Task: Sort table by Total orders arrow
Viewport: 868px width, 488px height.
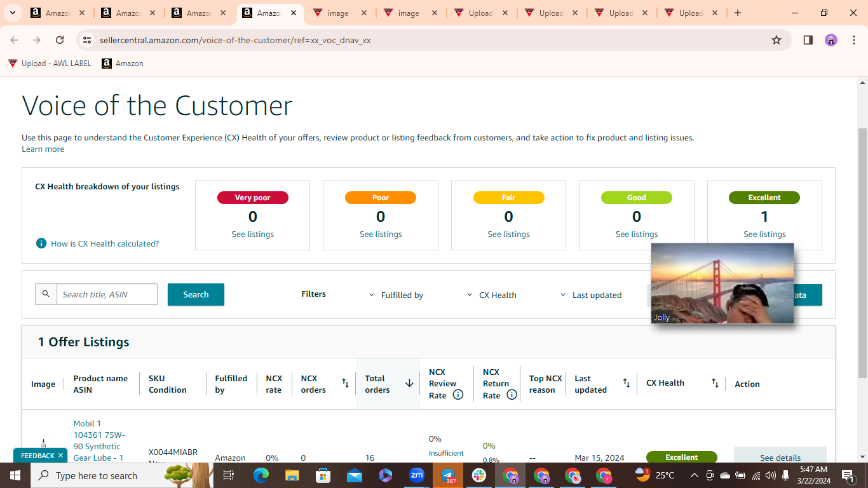Action: (409, 383)
